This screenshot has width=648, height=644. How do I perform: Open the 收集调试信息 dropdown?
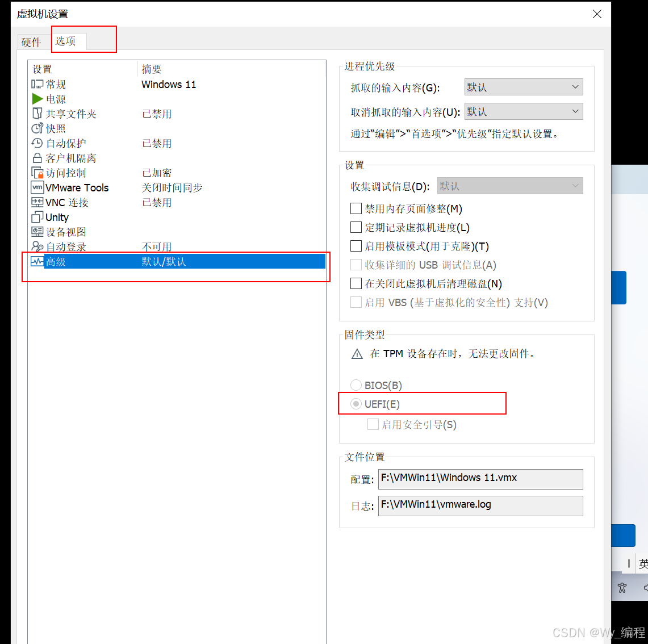pos(509,186)
